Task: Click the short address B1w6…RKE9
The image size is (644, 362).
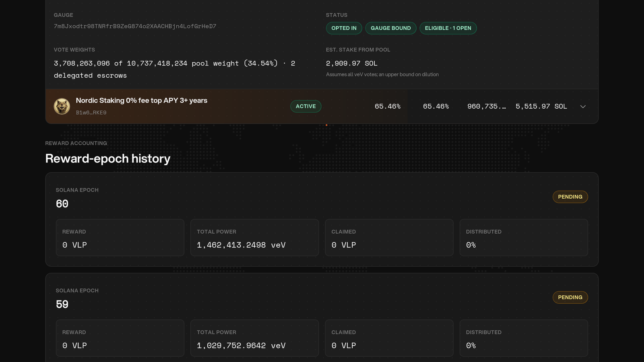Action: (91, 113)
